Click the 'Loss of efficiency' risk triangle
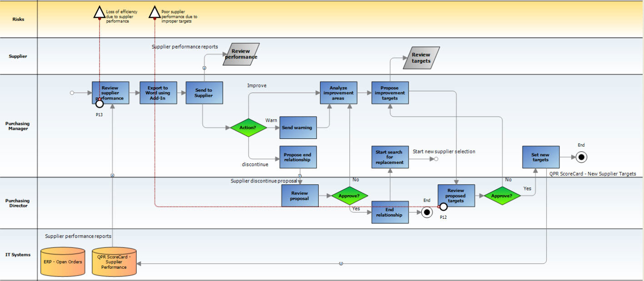The width and height of the screenshot is (644, 281). click(99, 12)
